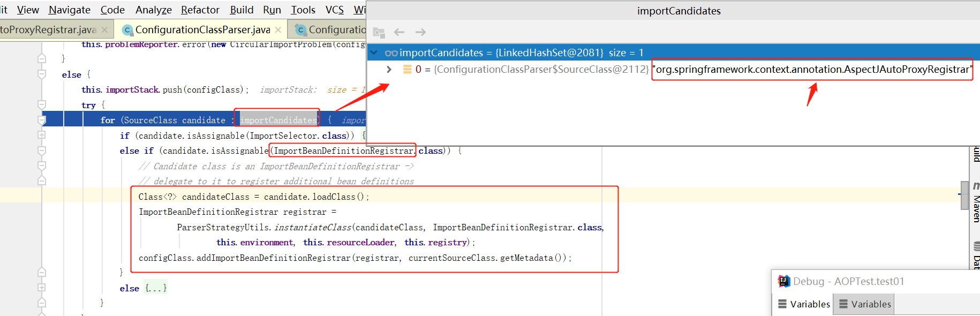Collapse the importCandidates LinkedHashSet node
The width and height of the screenshot is (980, 316).
(x=374, y=52)
